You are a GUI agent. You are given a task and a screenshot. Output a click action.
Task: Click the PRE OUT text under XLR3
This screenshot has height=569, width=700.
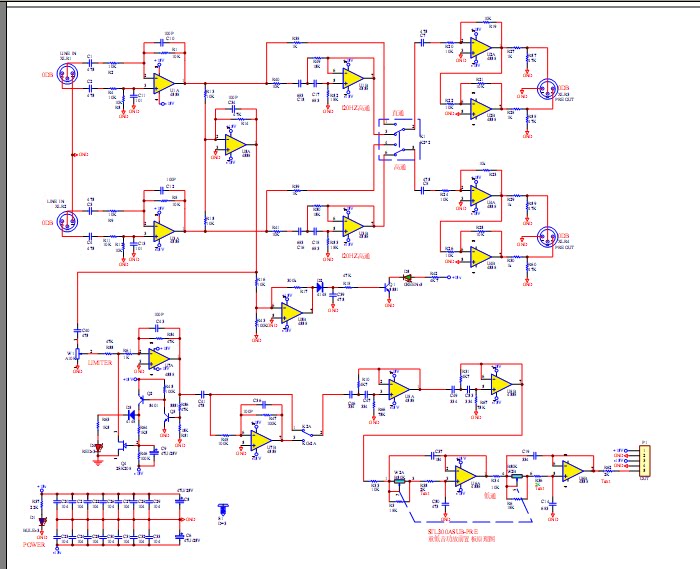click(564, 100)
